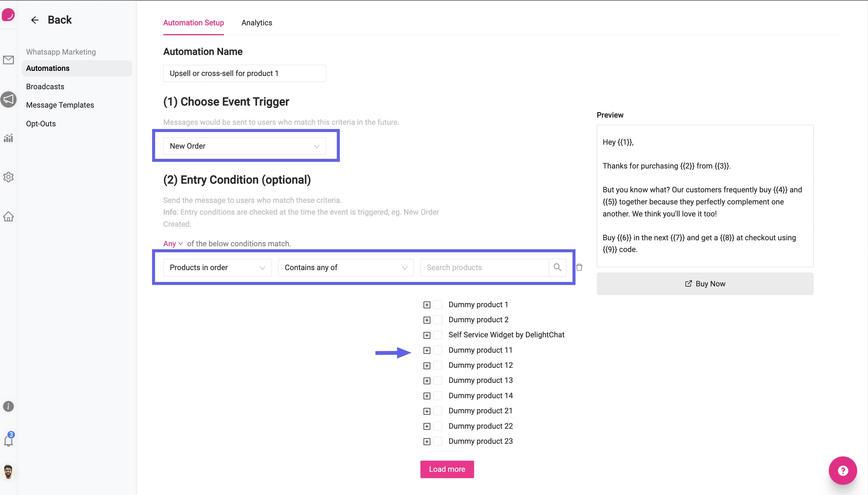Switch to the Analytics tab
The width and height of the screenshot is (868, 495).
tap(256, 23)
